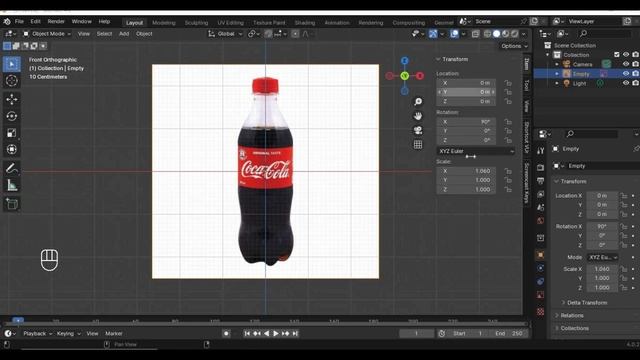640x360 pixels.
Task: Open the Render properties tab icon
Action: [540, 167]
